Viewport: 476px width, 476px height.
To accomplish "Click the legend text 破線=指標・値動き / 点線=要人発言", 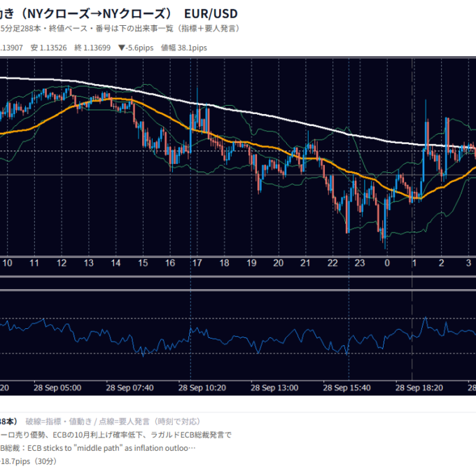I will coord(113,421).
